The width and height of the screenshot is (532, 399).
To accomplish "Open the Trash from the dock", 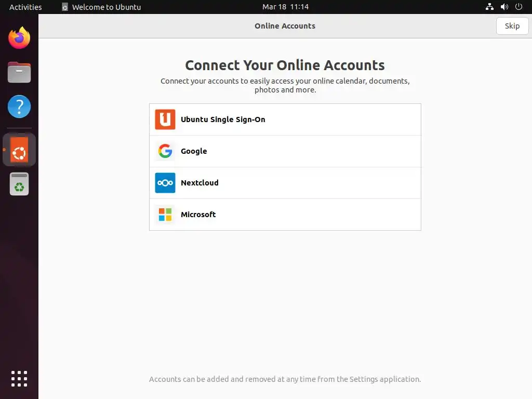I will coord(19,184).
